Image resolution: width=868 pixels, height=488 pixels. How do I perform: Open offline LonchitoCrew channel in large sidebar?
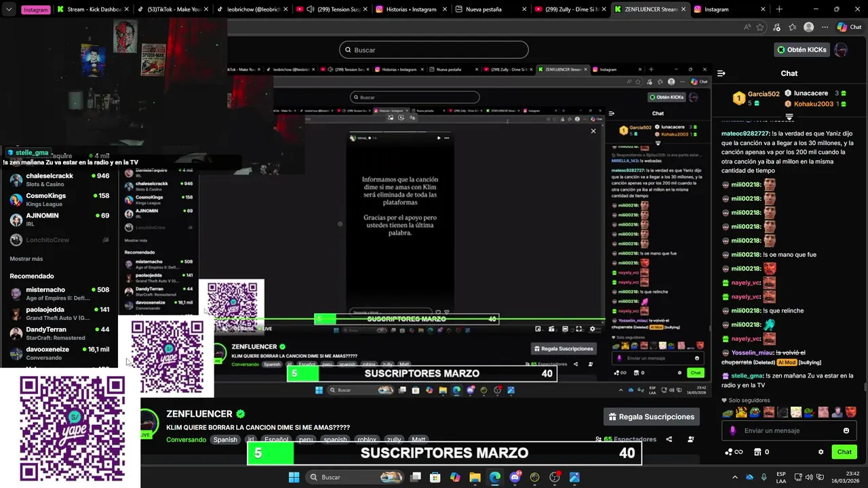[60, 240]
